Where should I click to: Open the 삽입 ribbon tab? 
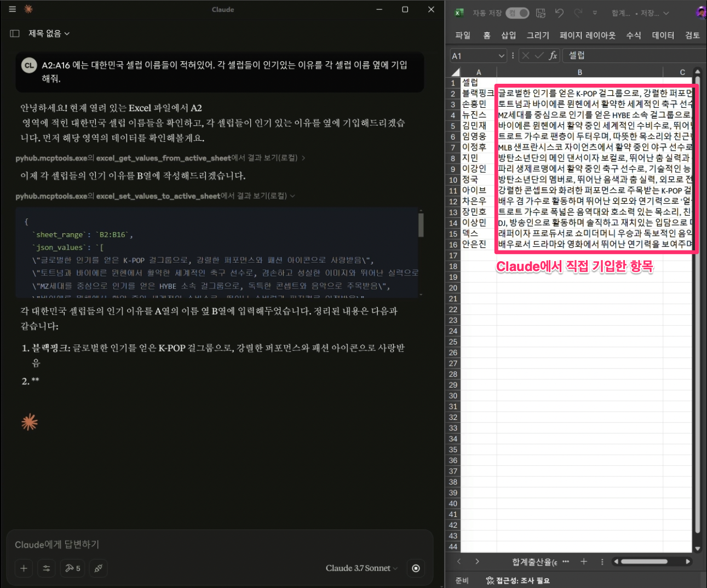[x=508, y=35]
